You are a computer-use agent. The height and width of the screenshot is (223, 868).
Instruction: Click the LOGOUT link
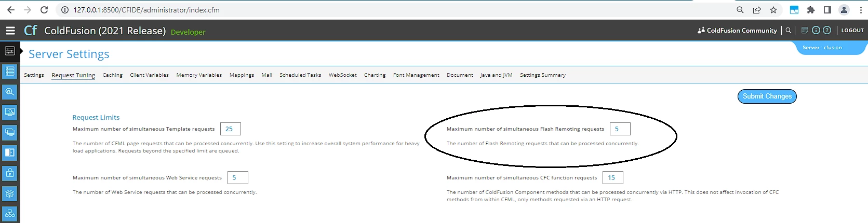(852, 31)
